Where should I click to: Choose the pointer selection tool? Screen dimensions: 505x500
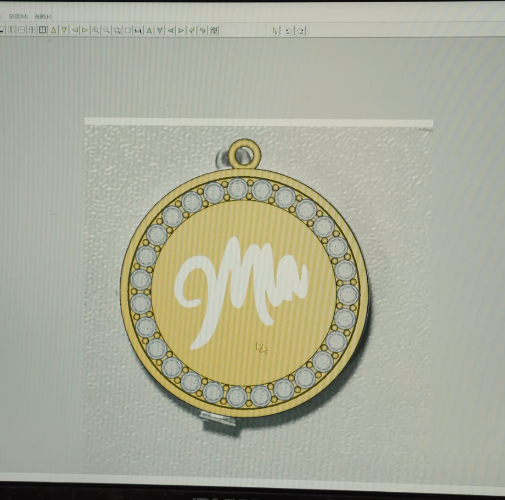[x=275, y=31]
